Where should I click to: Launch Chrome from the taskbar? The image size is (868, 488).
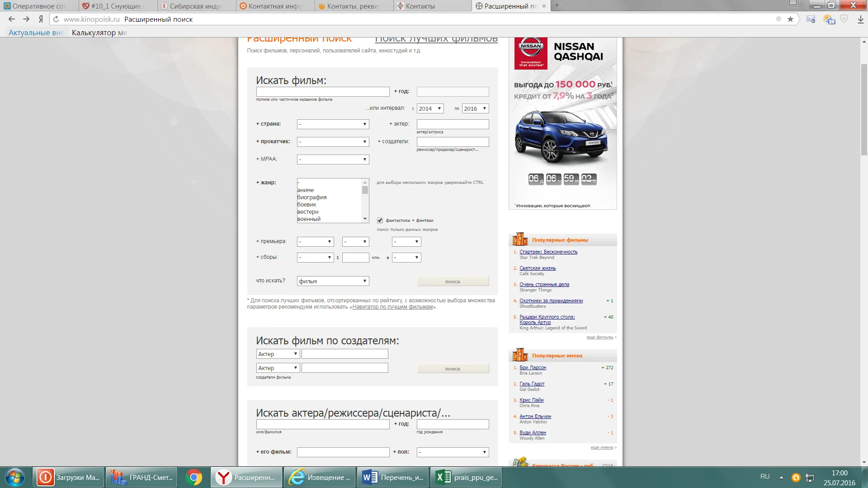point(193,477)
